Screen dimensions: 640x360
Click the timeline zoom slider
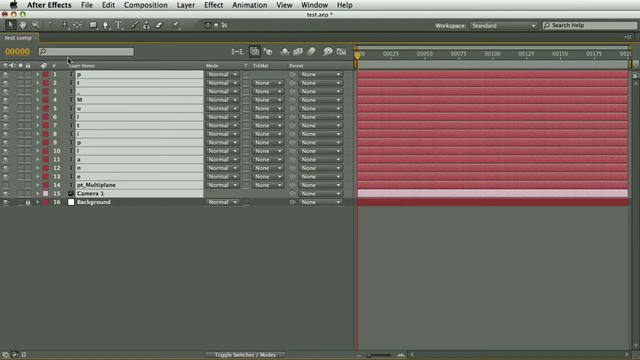(x=379, y=355)
